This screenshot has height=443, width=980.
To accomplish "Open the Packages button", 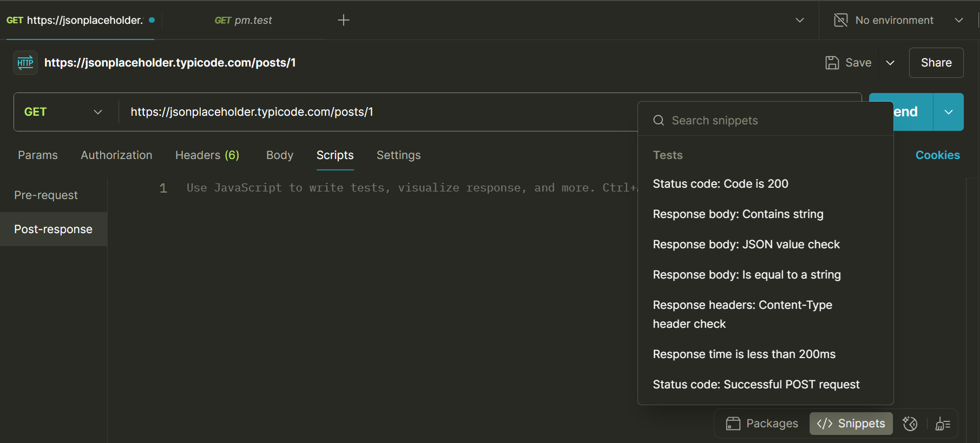I will point(762,424).
